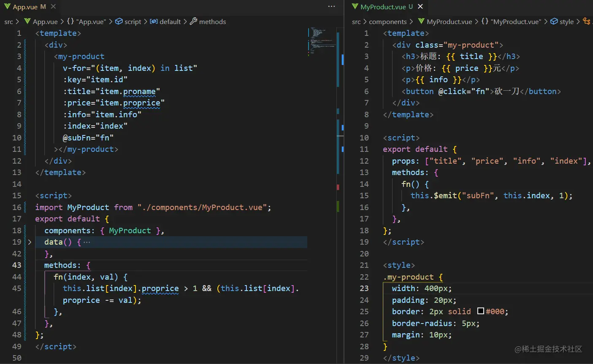Click the wrench icon next to methods
This screenshot has height=364, width=593.
(193, 22)
